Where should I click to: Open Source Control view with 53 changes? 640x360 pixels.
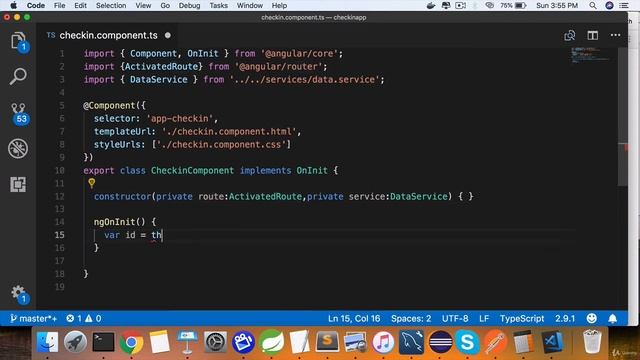[x=19, y=113]
